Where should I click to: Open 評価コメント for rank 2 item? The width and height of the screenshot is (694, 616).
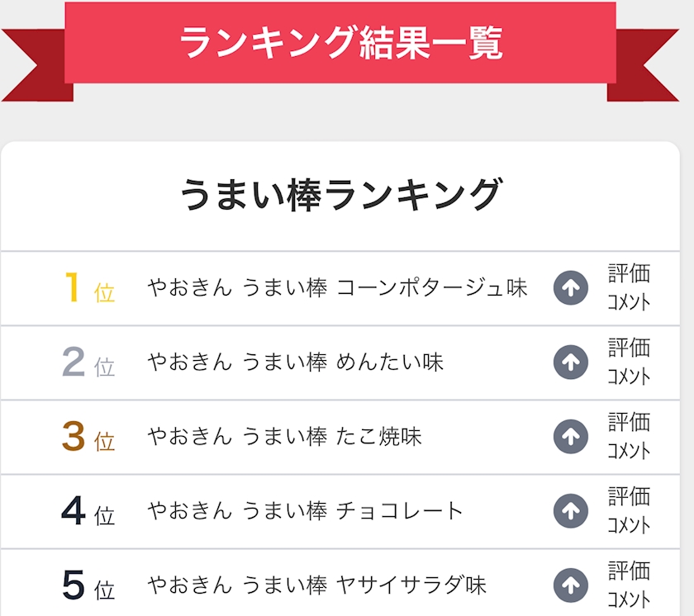click(629, 362)
